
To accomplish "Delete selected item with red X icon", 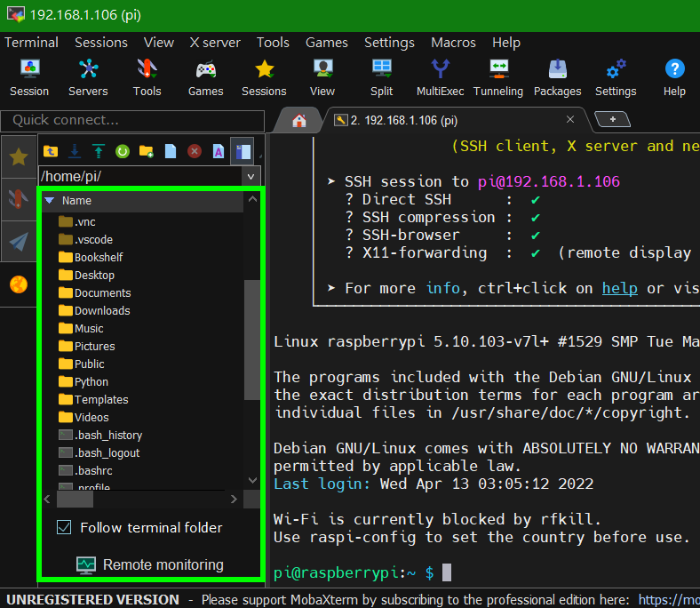I will point(195,151).
